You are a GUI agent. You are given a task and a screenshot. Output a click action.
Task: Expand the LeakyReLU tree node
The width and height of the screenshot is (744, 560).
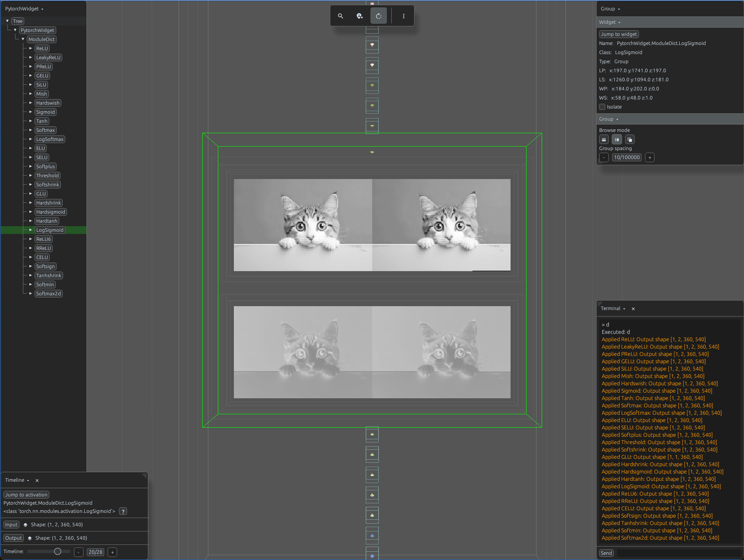point(31,58)
